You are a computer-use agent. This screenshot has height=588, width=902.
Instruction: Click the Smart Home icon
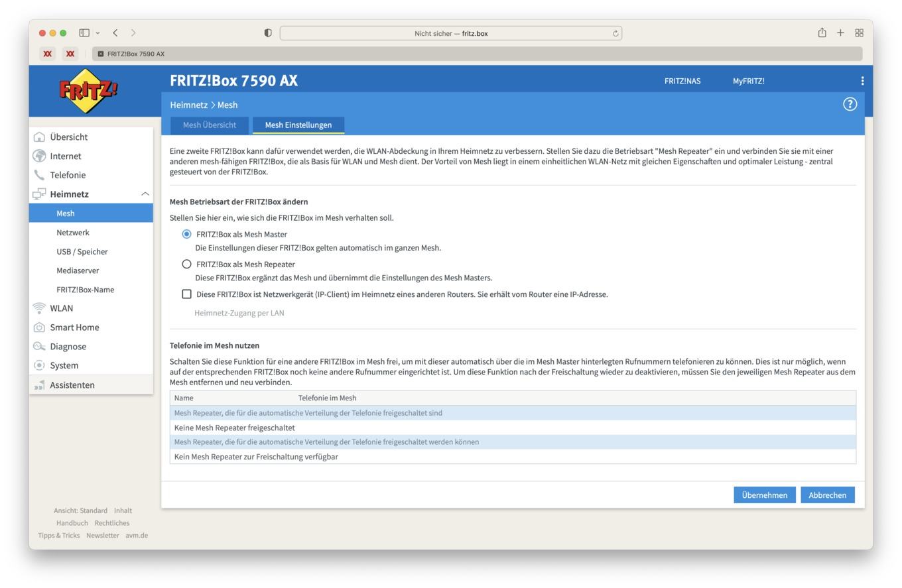pyautogui.click(x=39, y=327)
